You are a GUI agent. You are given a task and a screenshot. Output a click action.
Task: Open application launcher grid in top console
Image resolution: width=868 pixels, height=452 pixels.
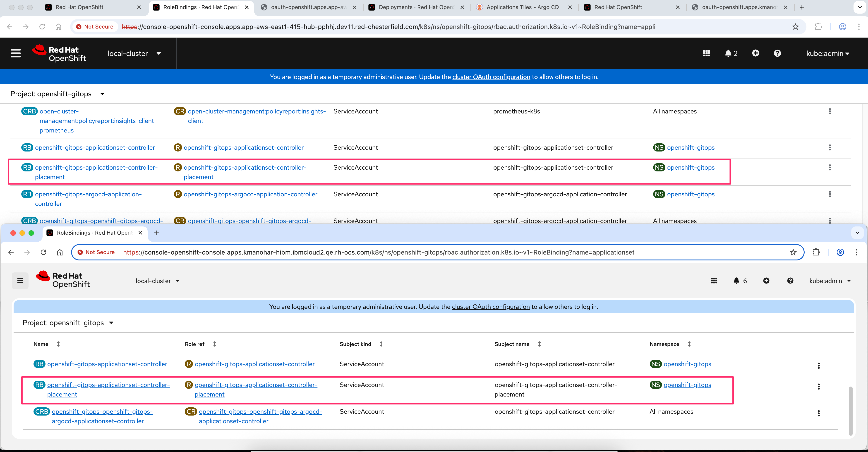707,53
